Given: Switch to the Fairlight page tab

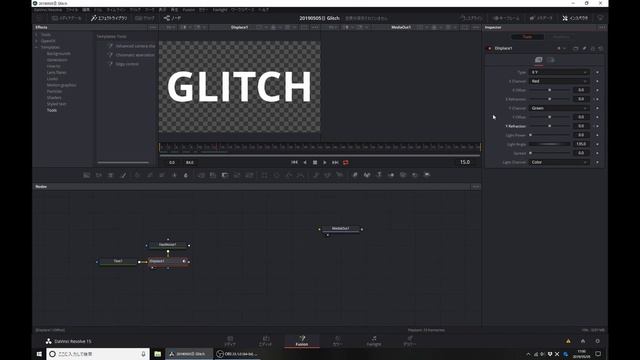Looking at the screenshot, I should (x=373, y=341).
